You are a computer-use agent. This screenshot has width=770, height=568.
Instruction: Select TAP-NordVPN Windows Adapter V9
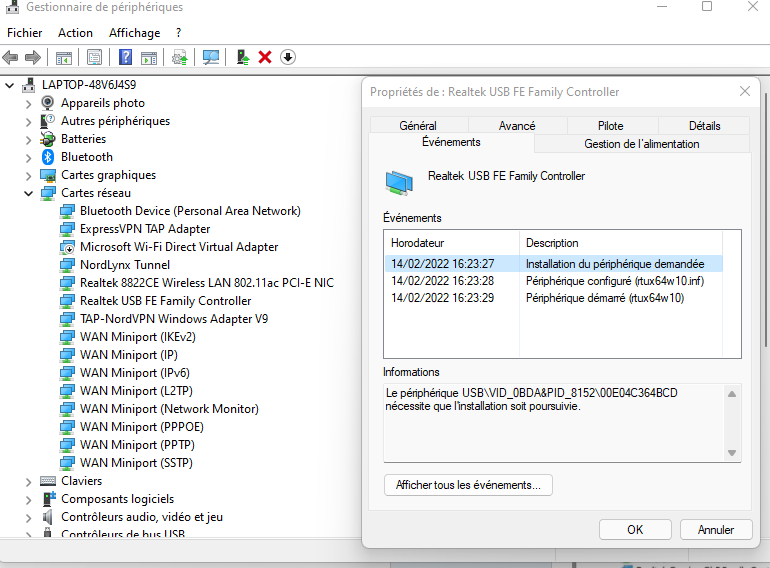(x=174, y=319)
